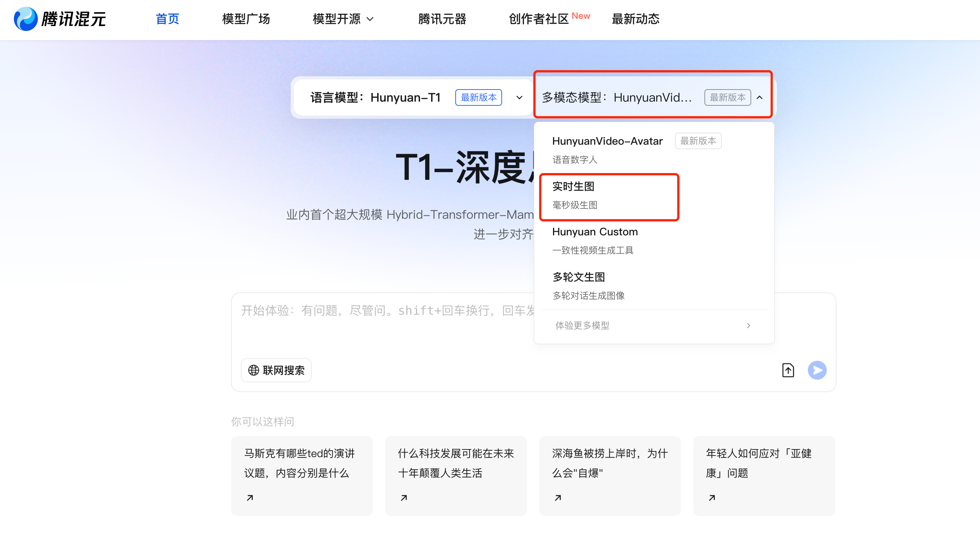Viewport: 980px width, 544px height.
Task: Click 马斯克有哪些ted的演讲 suggestion text
Action: (299, 453)
